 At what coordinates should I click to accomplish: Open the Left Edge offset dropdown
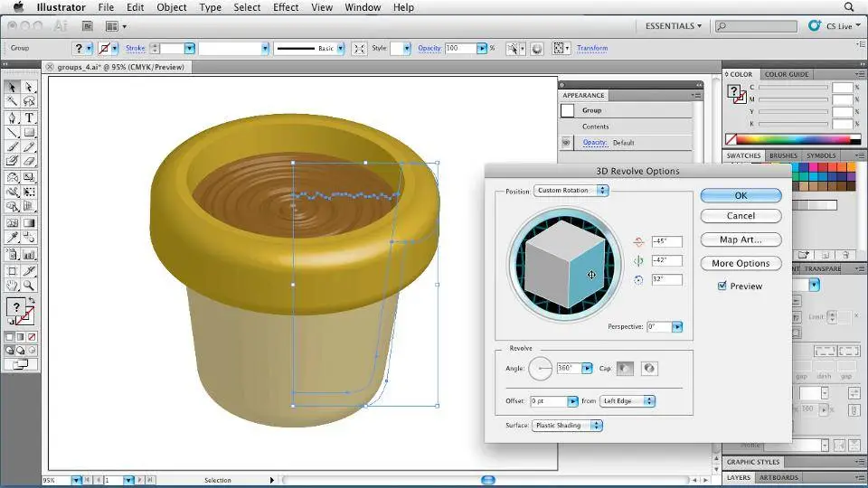coord(627,400)
